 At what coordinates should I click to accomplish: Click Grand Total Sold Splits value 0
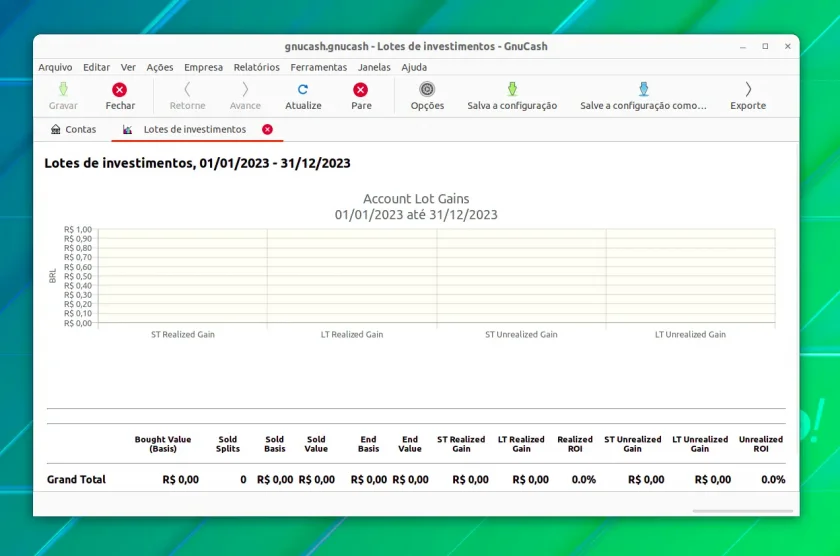point(243,479)
